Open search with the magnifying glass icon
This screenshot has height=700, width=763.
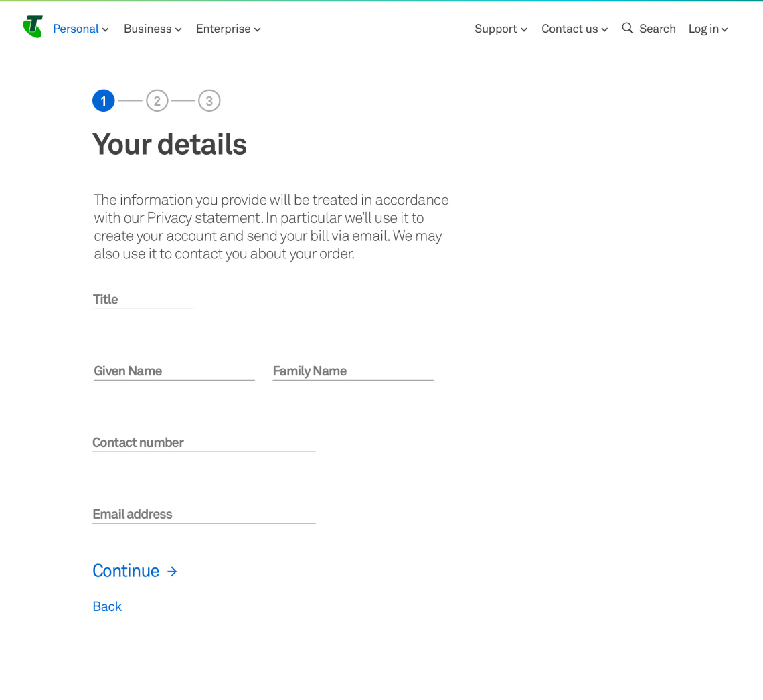pyautogui.click(x=627, y=28)
